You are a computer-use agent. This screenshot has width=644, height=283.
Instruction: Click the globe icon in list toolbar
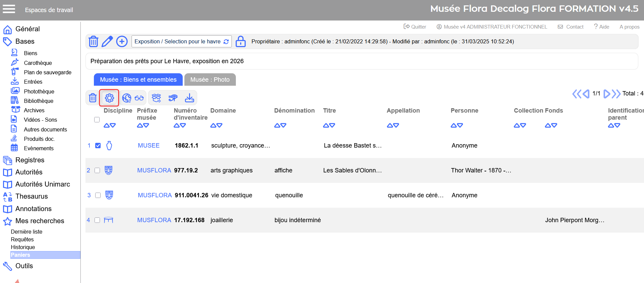tap(127, 98)
